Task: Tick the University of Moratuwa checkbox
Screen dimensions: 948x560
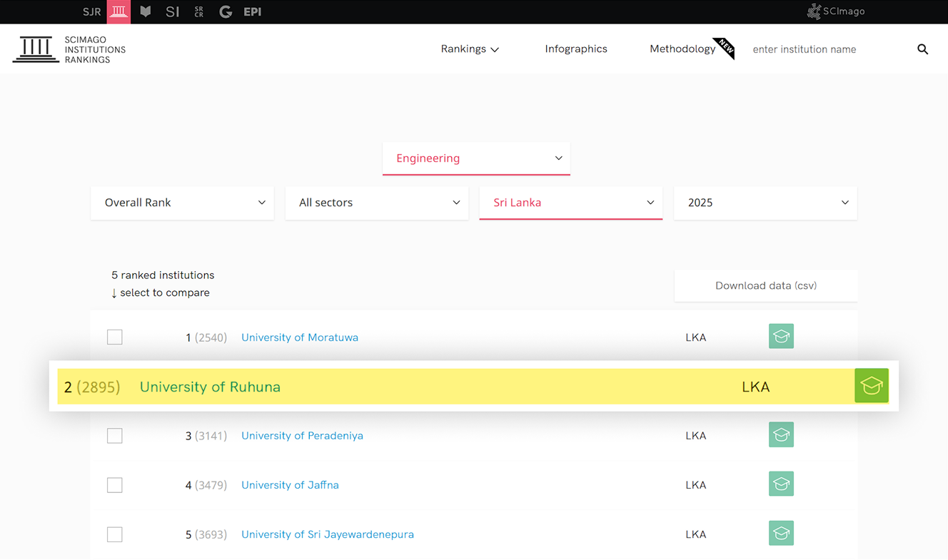Action: [x=115, y=337]
